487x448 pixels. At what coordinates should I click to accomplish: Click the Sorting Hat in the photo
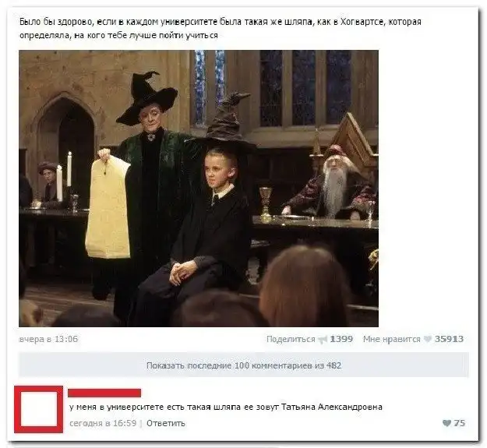[x=226, y=122]
